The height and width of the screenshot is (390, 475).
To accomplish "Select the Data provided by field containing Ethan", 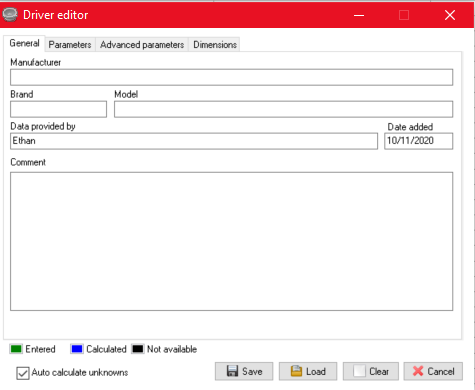I will click(194, 141).
